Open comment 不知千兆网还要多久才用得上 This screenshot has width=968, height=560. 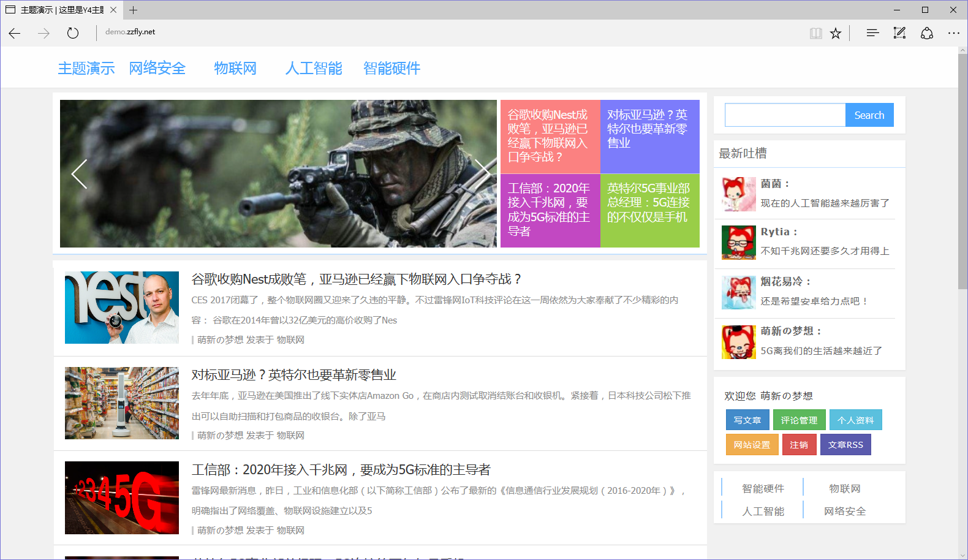tap(825, 251)
